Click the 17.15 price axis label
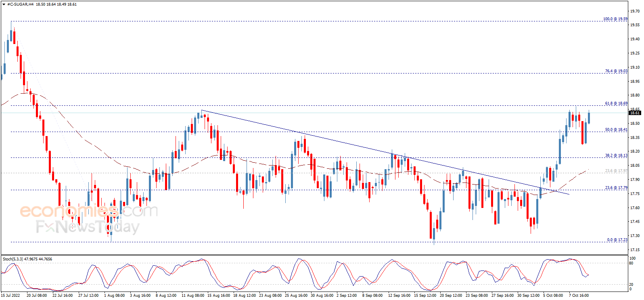This screenshot has width=644, height=300. pos(635,250)
